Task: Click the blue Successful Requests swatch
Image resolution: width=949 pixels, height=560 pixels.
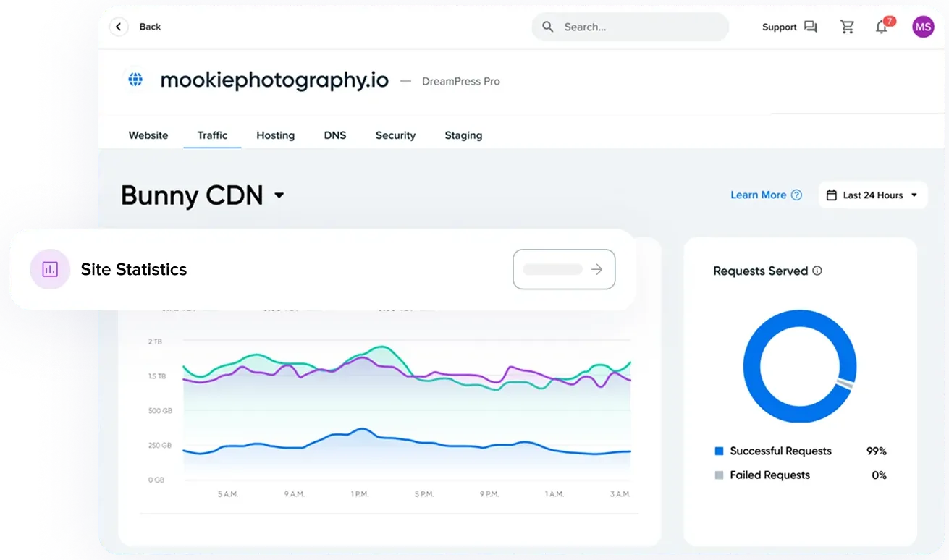Action: tap(719, 451)
